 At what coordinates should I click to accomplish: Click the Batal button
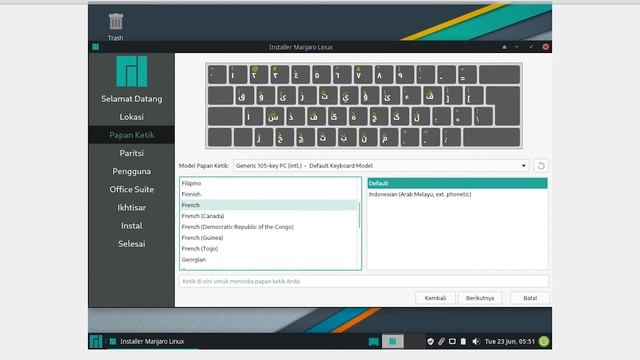pyautogui.click(x=530, y=298)
